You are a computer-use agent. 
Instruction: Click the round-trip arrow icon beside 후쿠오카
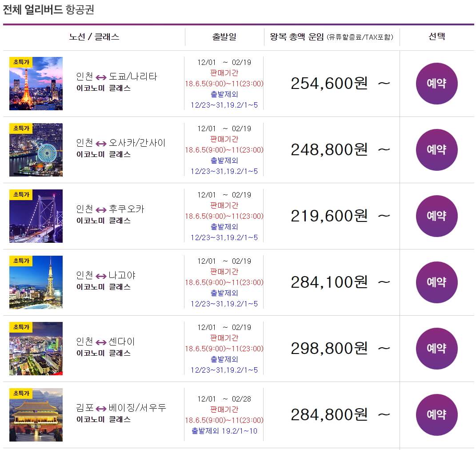(x=101, y=209)
